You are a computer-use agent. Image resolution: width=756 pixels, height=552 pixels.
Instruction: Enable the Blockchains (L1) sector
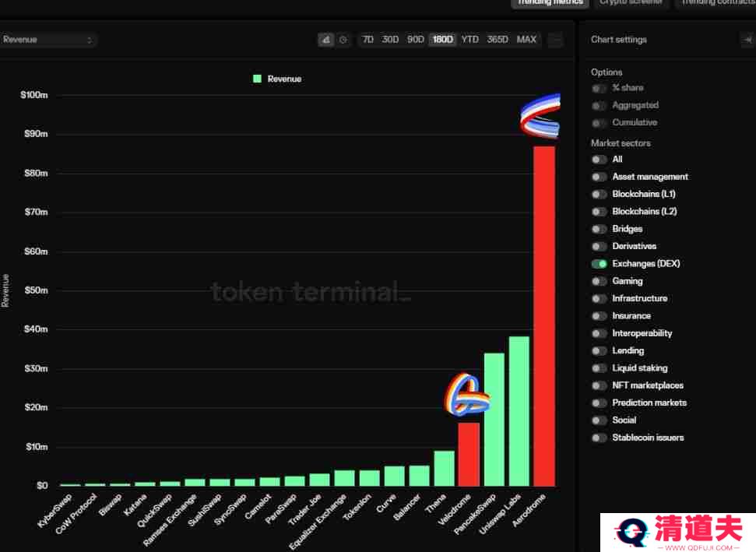(600, 195)
